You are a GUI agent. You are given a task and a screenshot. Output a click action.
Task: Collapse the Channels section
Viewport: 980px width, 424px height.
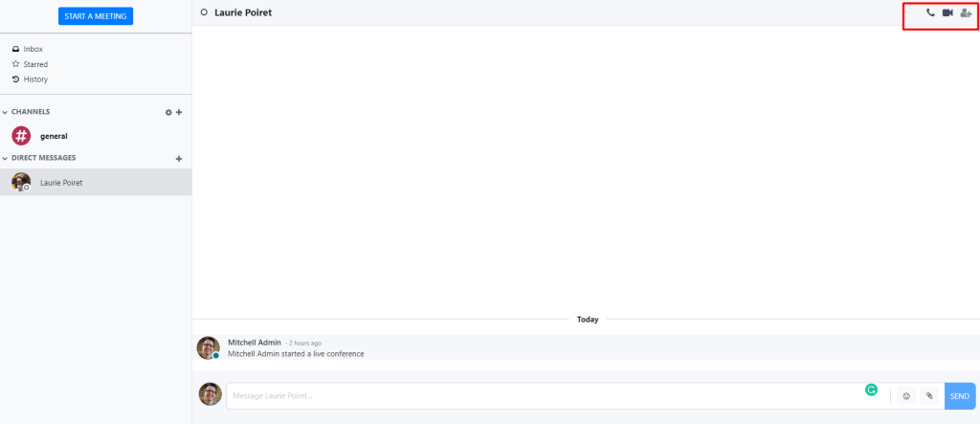click(x=5, y=112)
